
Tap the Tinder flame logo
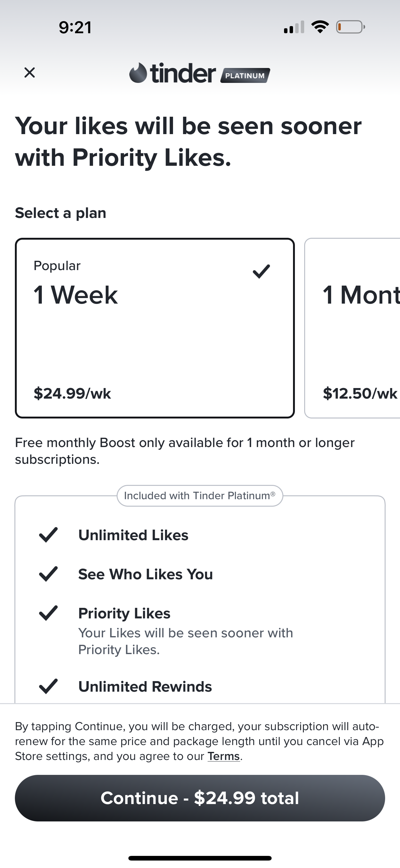click(x=138, y=73)
